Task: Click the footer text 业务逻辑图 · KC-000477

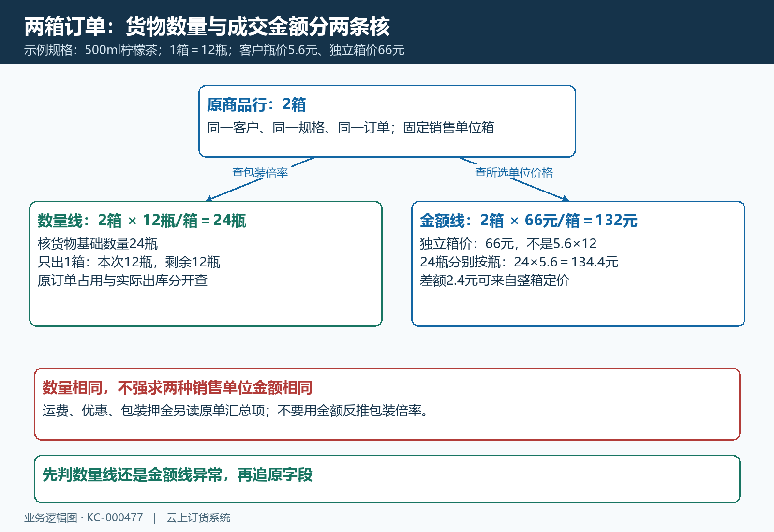Action: 84,517
